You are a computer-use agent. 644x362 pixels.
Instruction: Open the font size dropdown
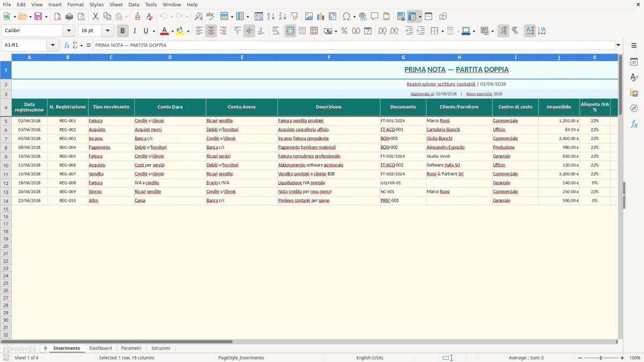pyautogui.click(x=107, y=31)
